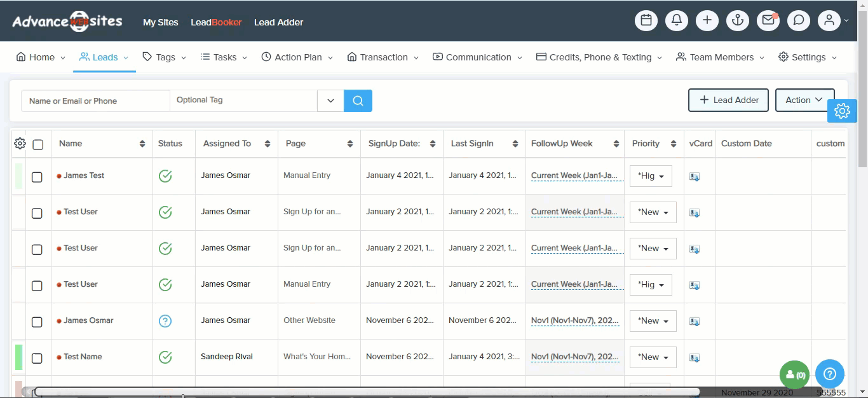The image size is (868, 398).
Task: Open the mail envelope icon
Action: tap(768, 20)
